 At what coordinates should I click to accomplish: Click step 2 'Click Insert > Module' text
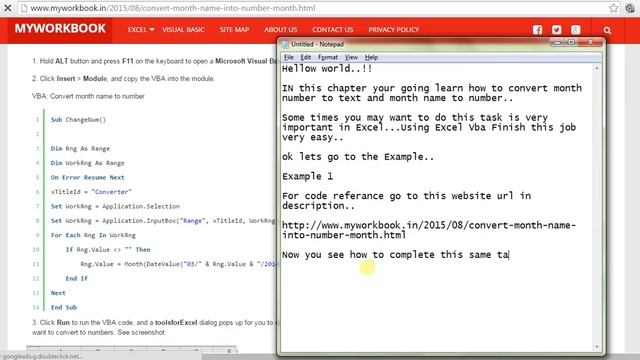coord(123,78)
